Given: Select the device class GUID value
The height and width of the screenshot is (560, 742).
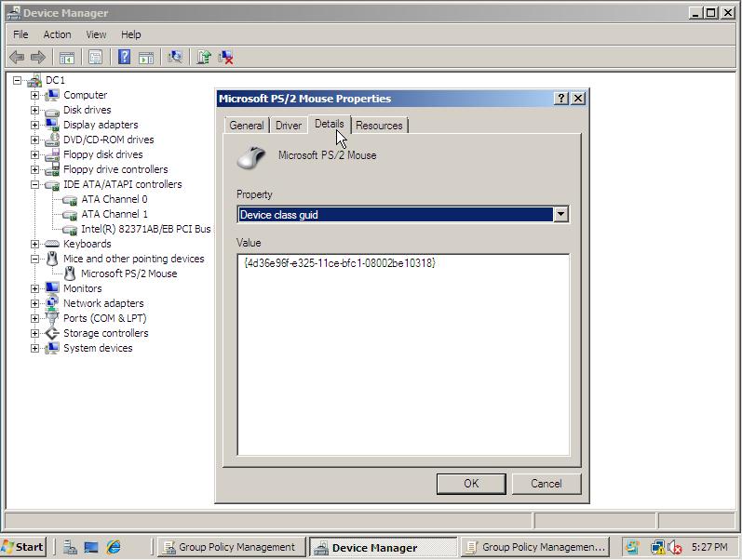Looking at the screenshot, I should coord(340,263).
